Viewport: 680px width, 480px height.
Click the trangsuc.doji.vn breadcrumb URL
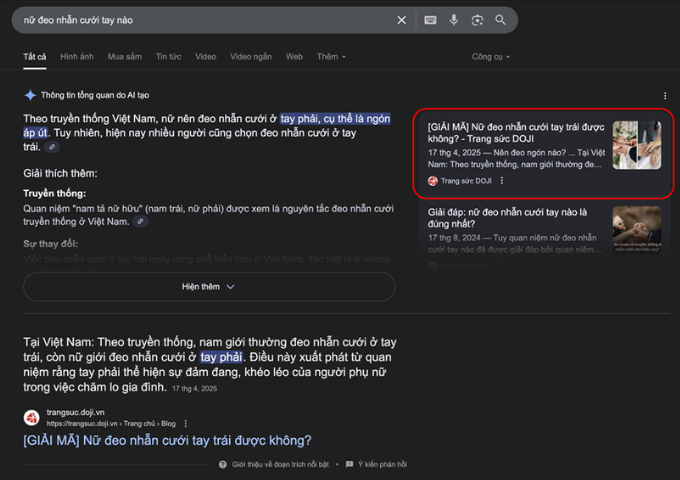(x=111, y=424)
